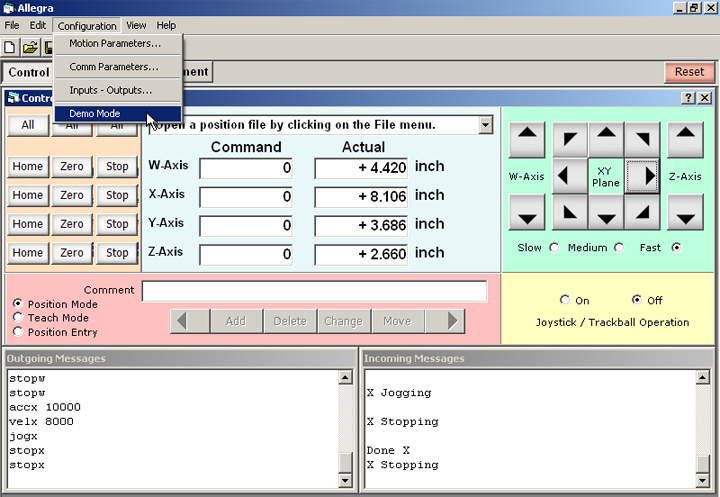
Task: Click the Add position button
Action: pos(236,321)
